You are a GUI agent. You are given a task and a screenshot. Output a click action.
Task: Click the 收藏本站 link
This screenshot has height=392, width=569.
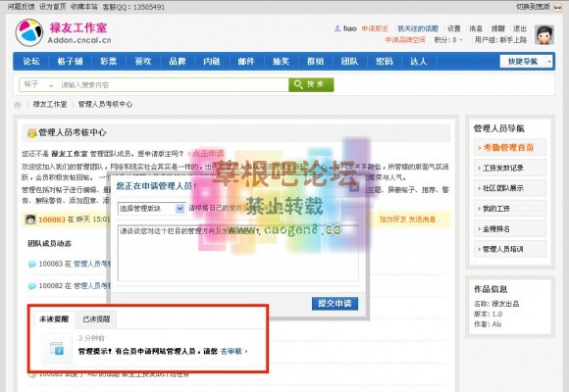pyautogui.click(x=84, y=7)
